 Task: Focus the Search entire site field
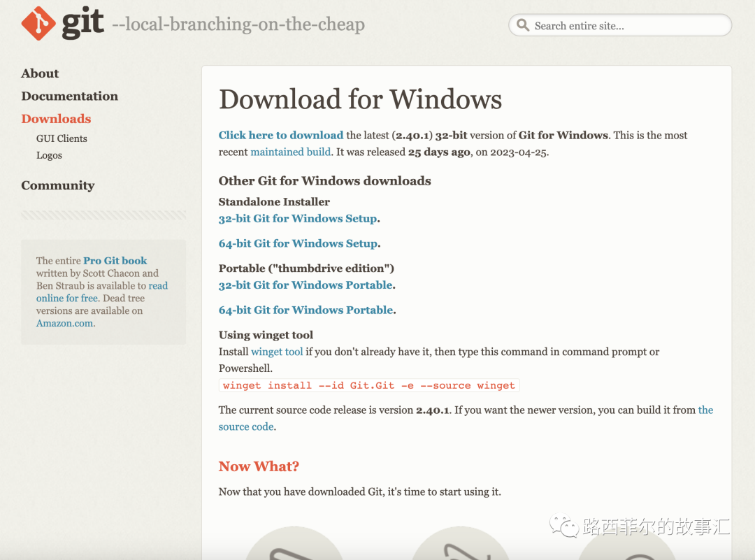(x=620, y=25)
